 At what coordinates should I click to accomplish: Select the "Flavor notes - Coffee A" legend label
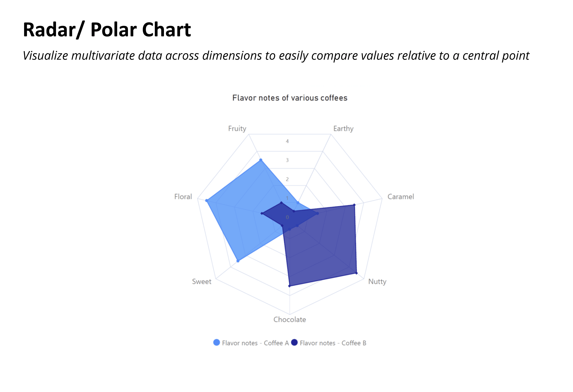(x=255, y=343)
